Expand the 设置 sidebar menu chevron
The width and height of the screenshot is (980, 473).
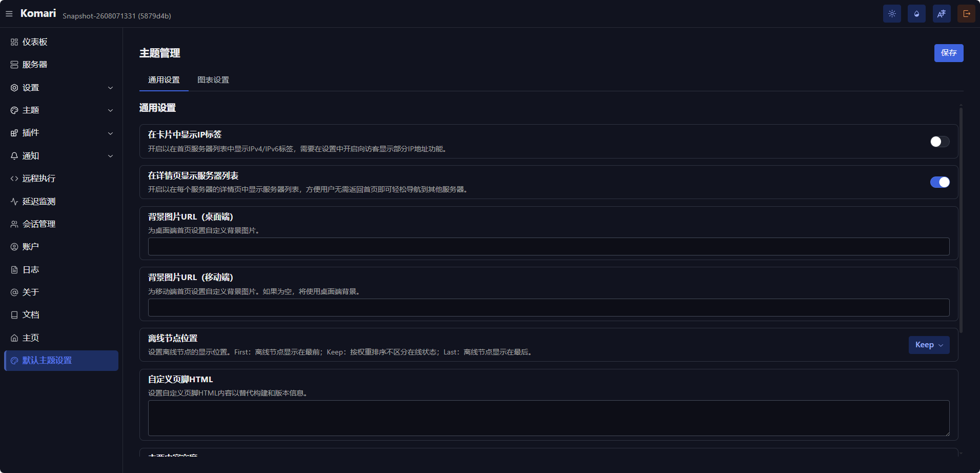[x=110, y=88]
